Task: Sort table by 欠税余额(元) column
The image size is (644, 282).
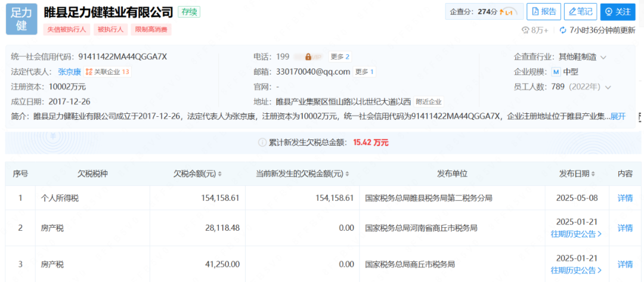Action: (219, 174)
